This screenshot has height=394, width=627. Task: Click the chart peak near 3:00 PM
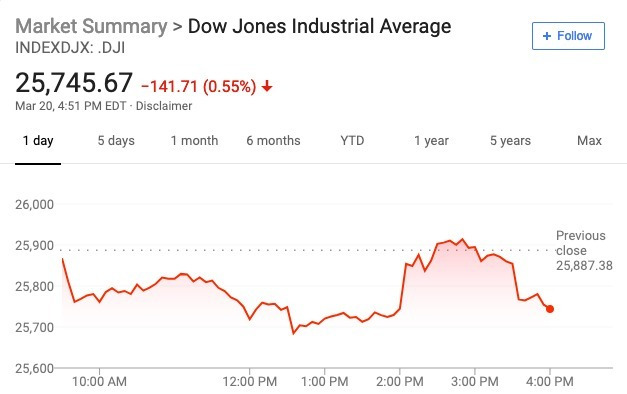point(463,239)
